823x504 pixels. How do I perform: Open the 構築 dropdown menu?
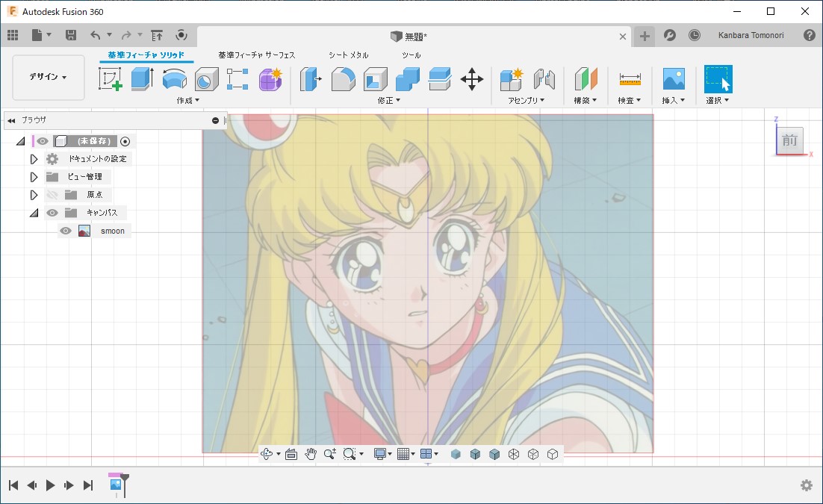click(586, 100)
